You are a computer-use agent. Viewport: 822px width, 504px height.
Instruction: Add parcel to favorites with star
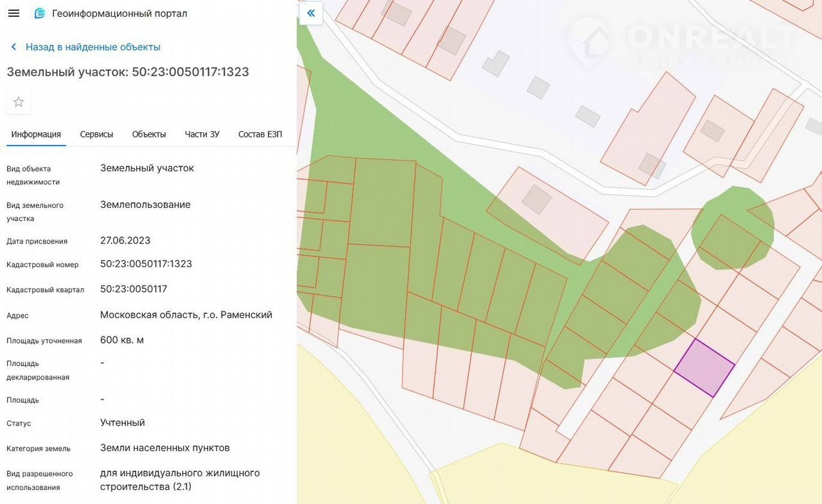tap(19, 102)
